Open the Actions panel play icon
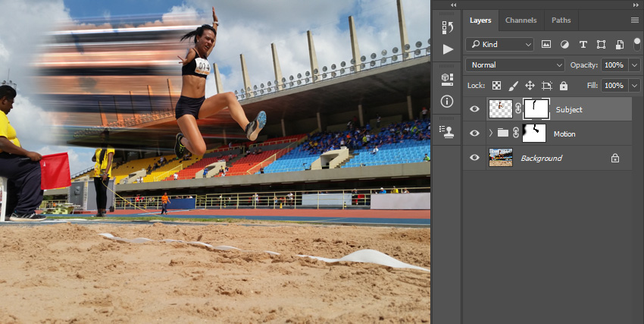The width and height of the screenshot is (644, 324). 448,49
